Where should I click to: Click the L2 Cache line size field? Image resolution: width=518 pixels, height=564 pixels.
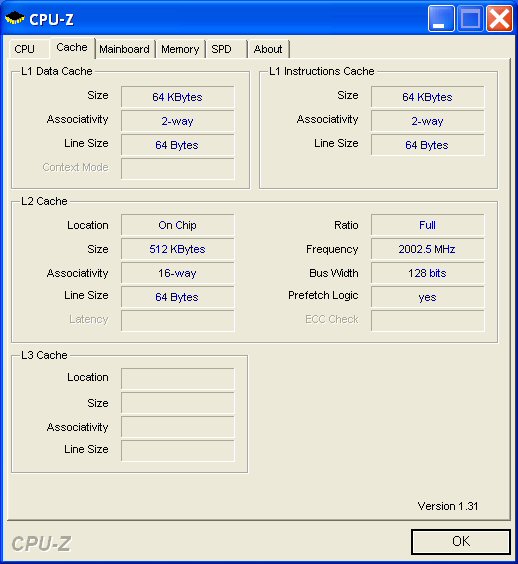tap(177, 297)
